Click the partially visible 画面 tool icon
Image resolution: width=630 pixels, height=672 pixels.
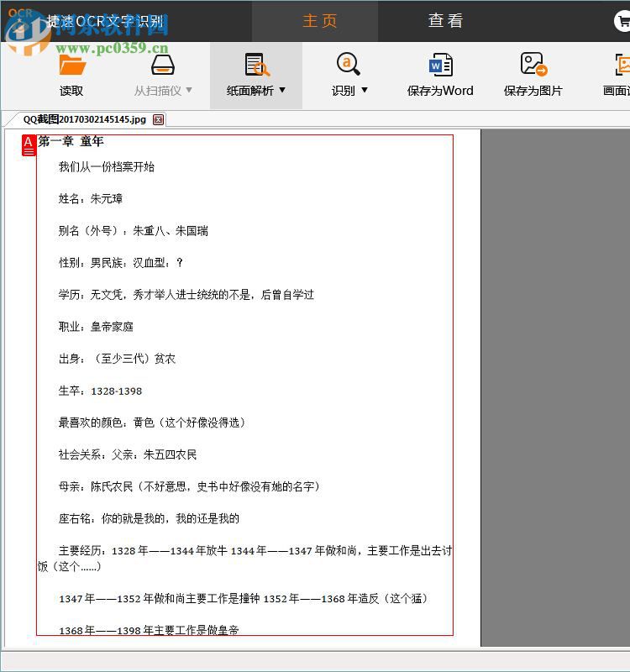click(622, 65)
